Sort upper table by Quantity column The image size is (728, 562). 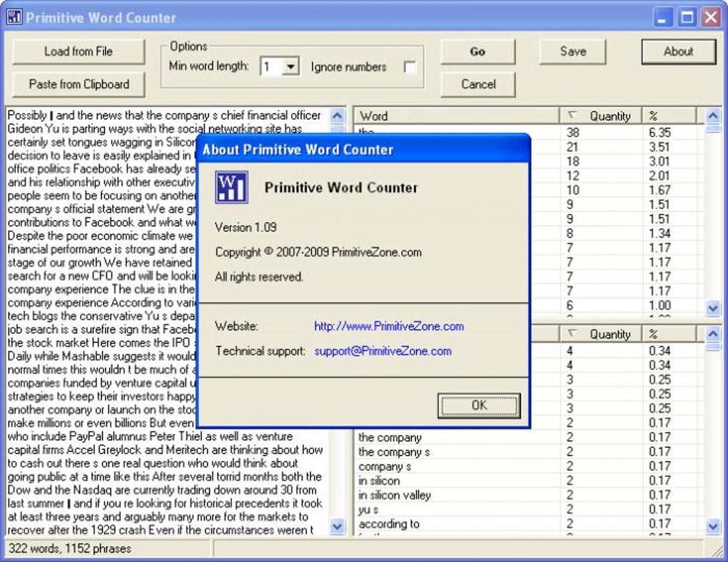click(601, 116)
